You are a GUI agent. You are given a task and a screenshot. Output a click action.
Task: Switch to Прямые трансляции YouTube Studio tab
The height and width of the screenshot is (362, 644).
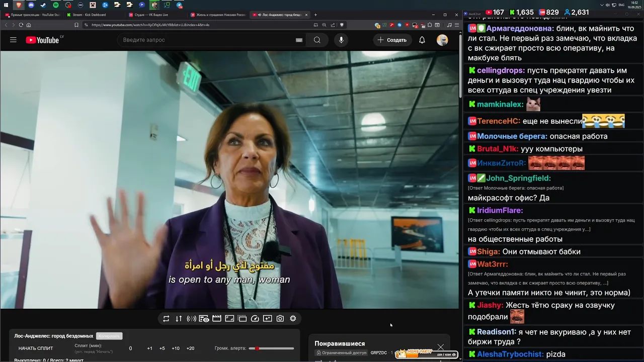(x=33, y=15)
